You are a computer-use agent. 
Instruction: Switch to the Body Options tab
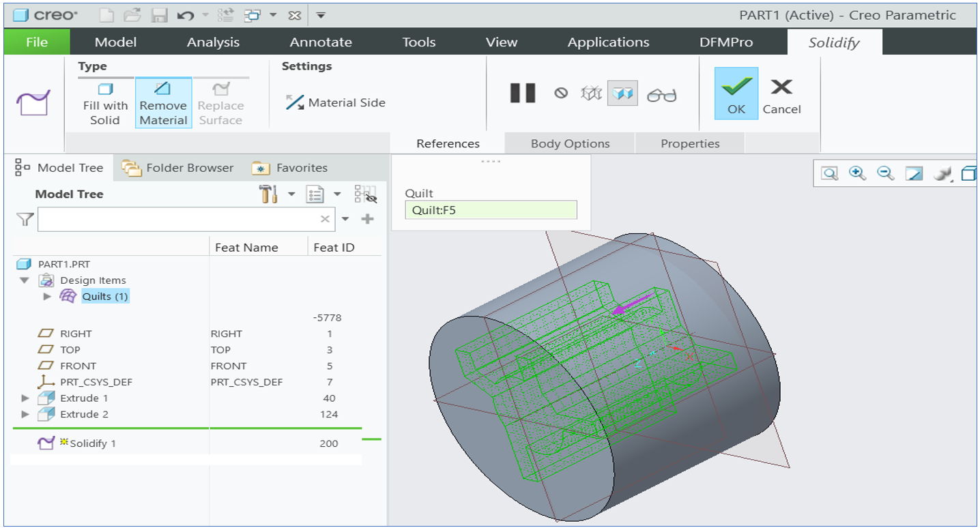click(570, 144)
